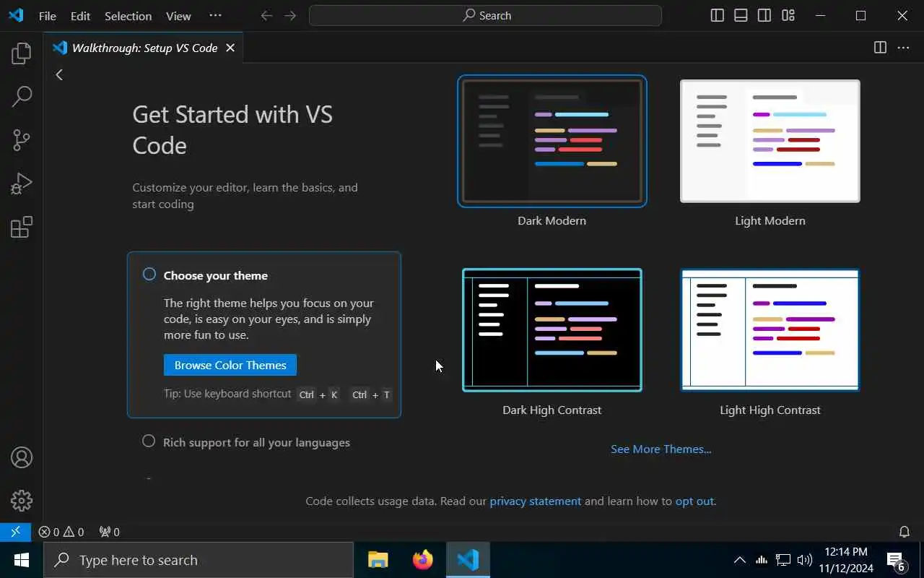Click the command center Search box
924x578 pixels.
pos(485,15)
